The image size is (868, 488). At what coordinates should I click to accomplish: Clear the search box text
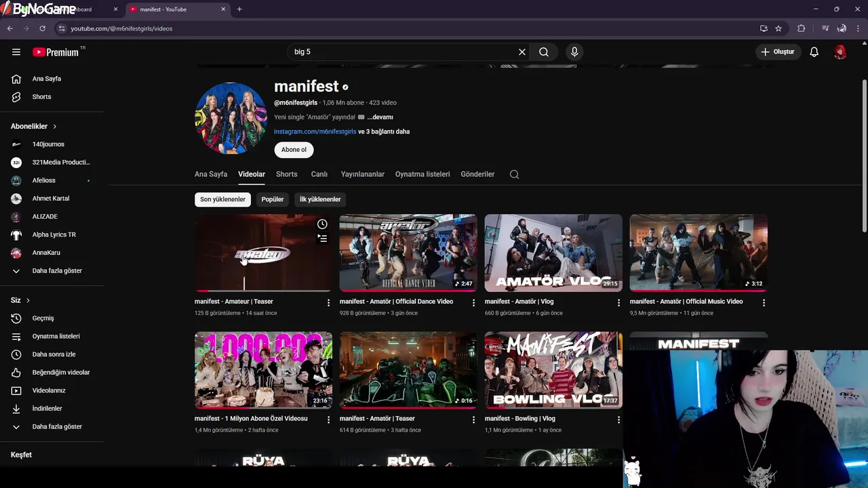(522, 52)
